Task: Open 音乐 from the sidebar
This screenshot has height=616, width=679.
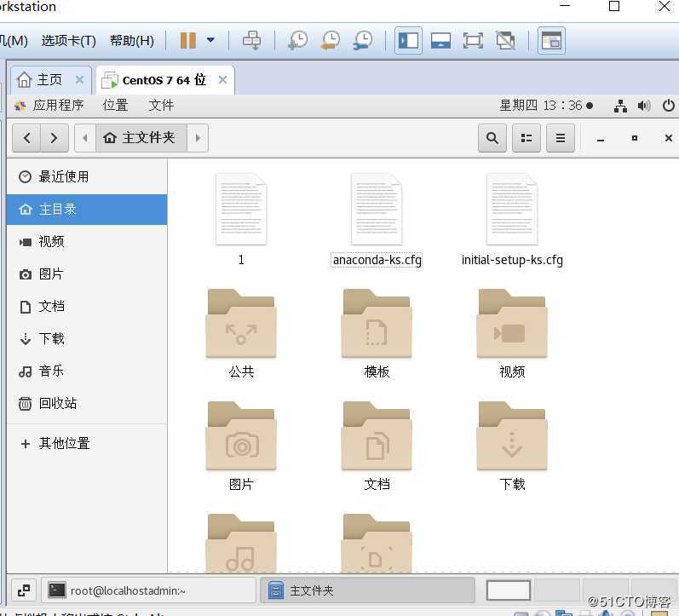Action: click(x=87, y=371)
